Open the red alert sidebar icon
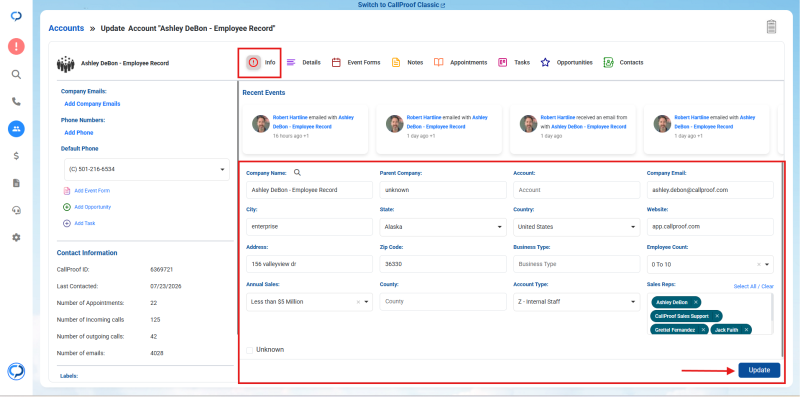Viewport: 800px width, 397px height. 16,47
